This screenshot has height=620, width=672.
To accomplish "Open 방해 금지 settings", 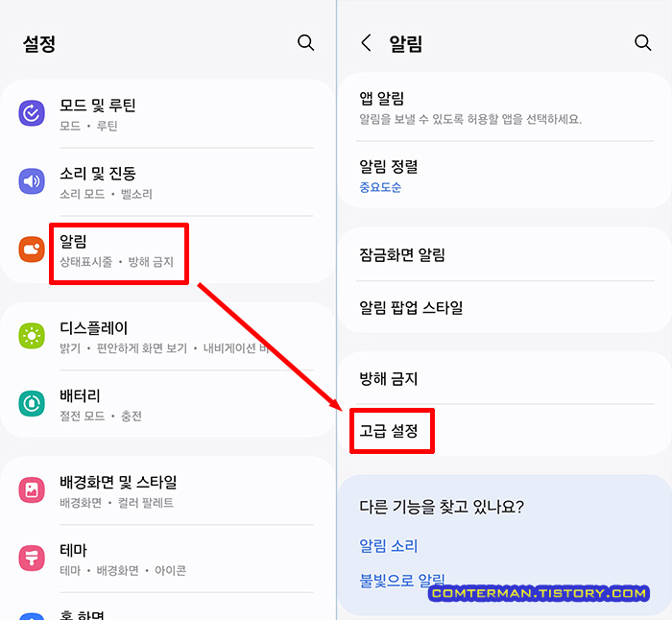I will (x=505, y=378).
